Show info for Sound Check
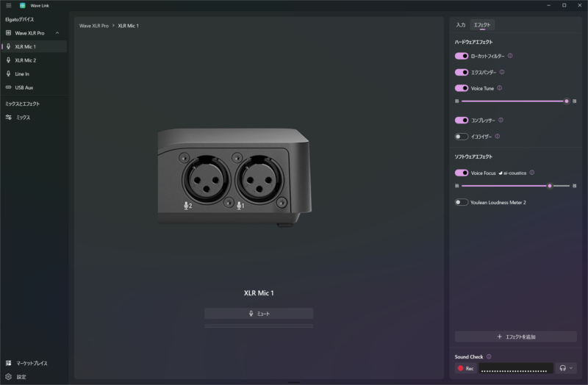 [x=489, y=356]
